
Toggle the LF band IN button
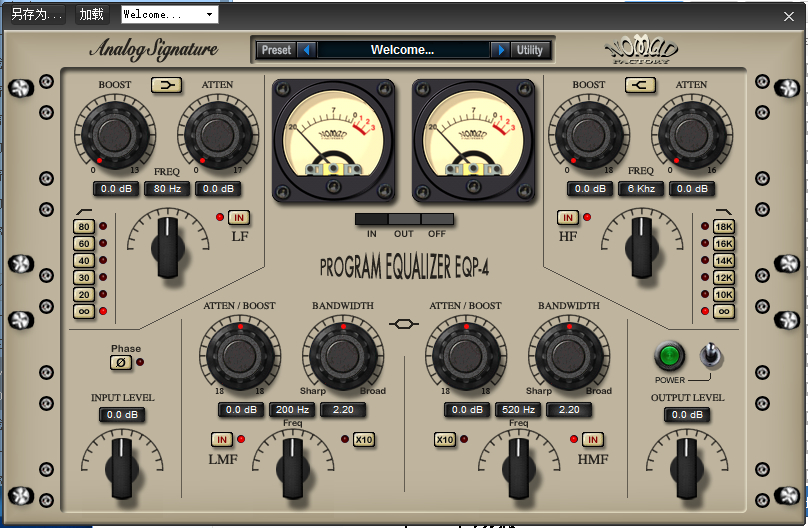[x=239, y=218]
